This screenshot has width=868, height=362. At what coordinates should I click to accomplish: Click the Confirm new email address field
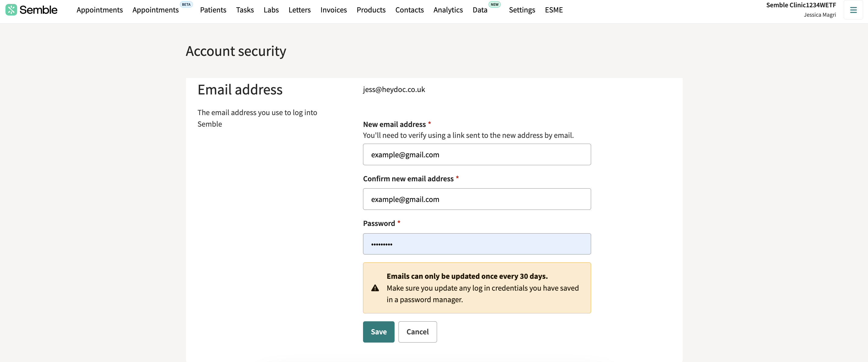pyautogui.click(x=476, y=199)
